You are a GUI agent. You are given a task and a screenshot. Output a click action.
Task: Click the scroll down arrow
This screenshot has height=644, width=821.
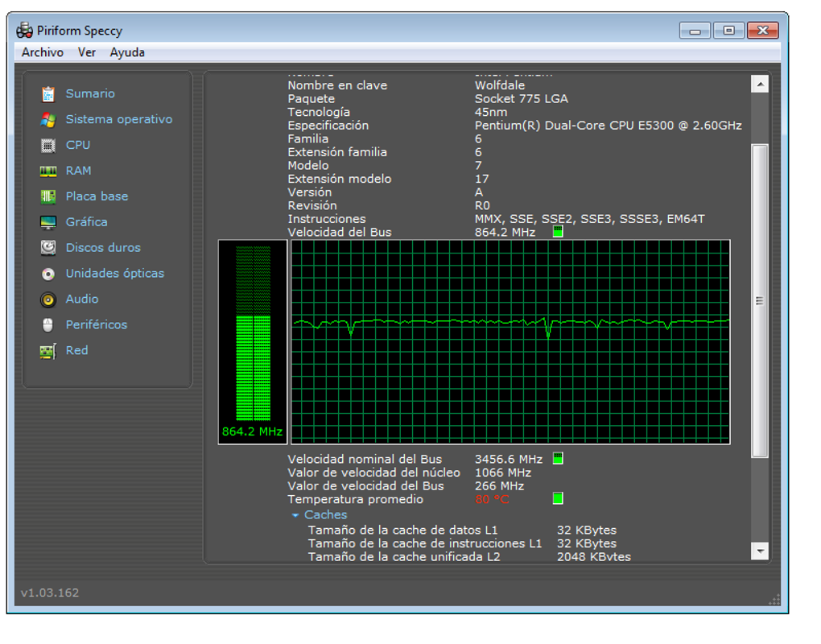(x=759, y=551)
